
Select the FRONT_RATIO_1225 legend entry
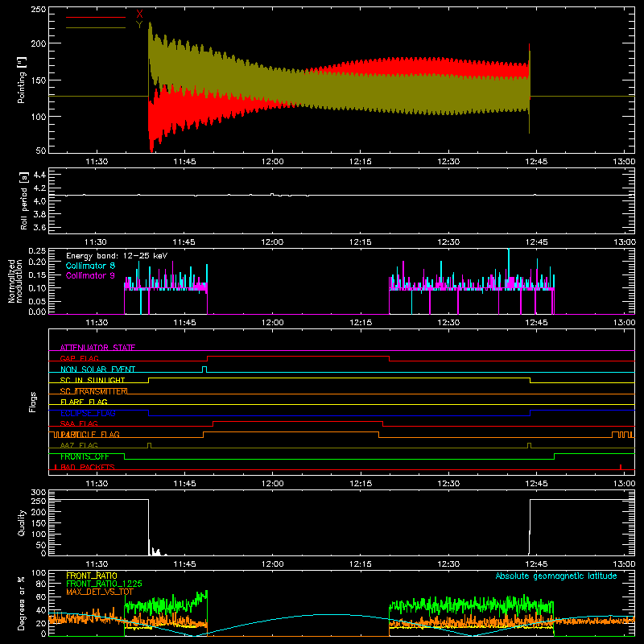pyautogui.click(x=104, y=584)
